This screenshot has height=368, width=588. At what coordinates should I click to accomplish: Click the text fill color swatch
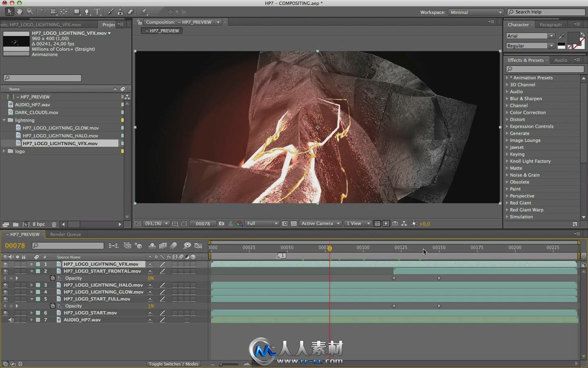573,38
